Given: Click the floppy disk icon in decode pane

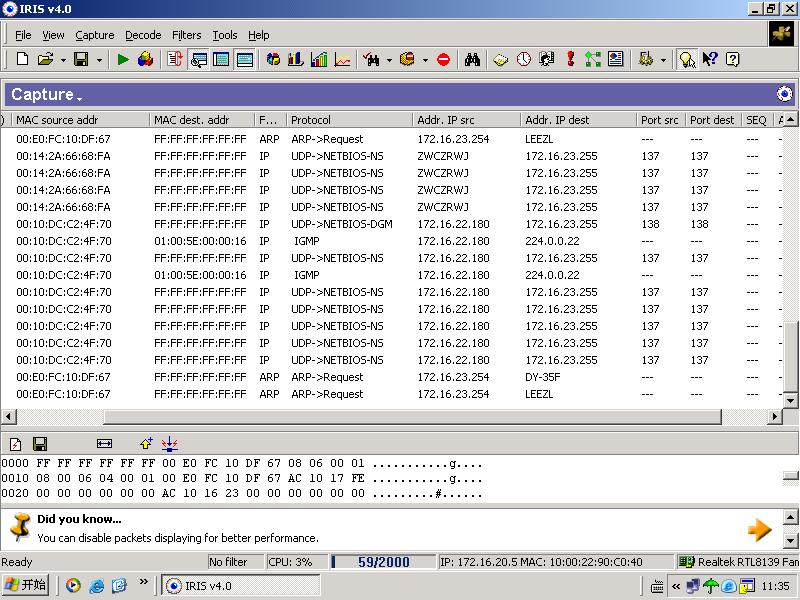Looking at the screenshot, I should pos(40,443).
